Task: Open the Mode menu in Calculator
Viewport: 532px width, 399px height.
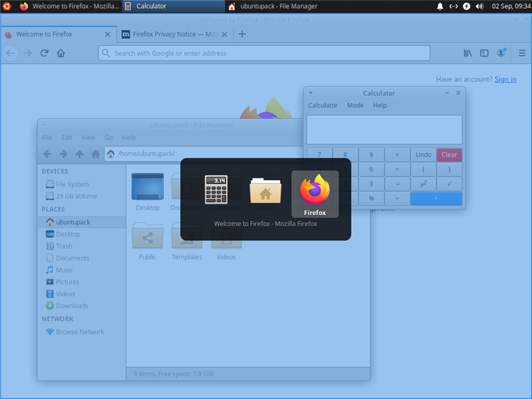Action: click(x=355, y=106)
